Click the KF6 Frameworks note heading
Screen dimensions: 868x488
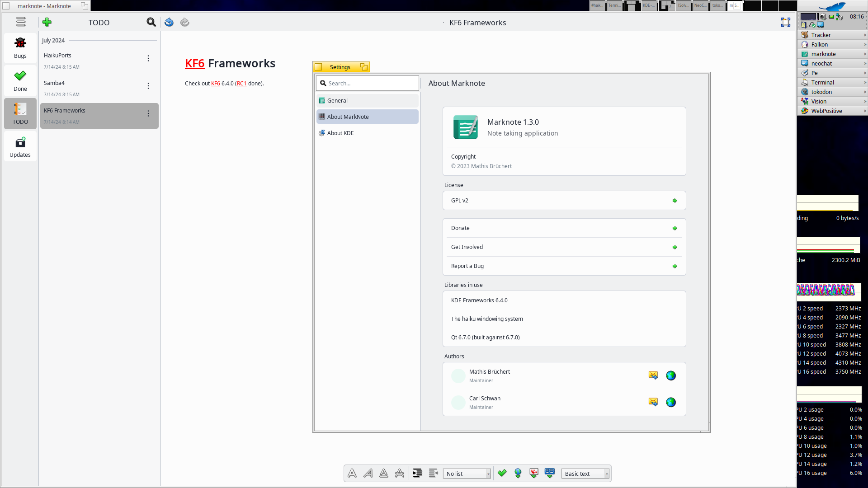(x=230, y=63)
